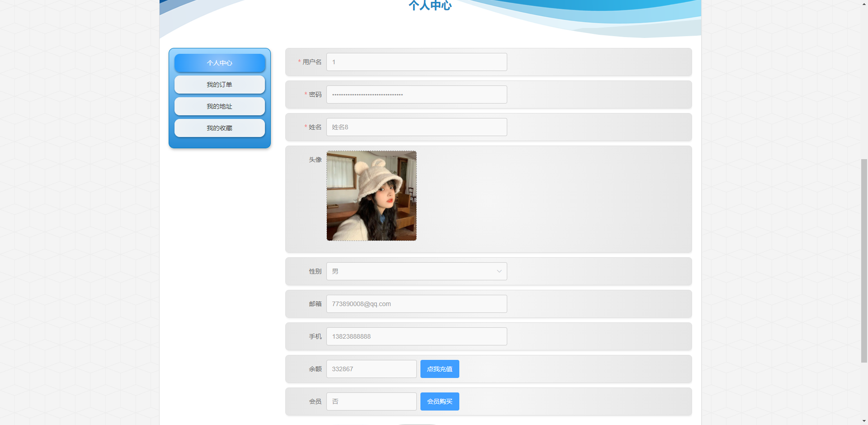The image size is (868, 425).
Task: Open 我的收藏 sidebar entry
Action: (220, 128)
